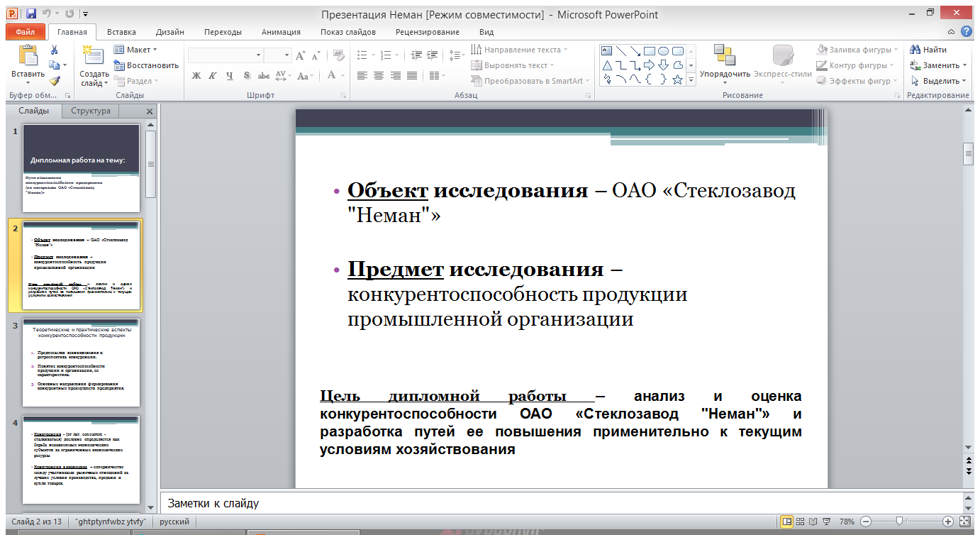Click Восстановить to reset the slide

pos(146,65)
